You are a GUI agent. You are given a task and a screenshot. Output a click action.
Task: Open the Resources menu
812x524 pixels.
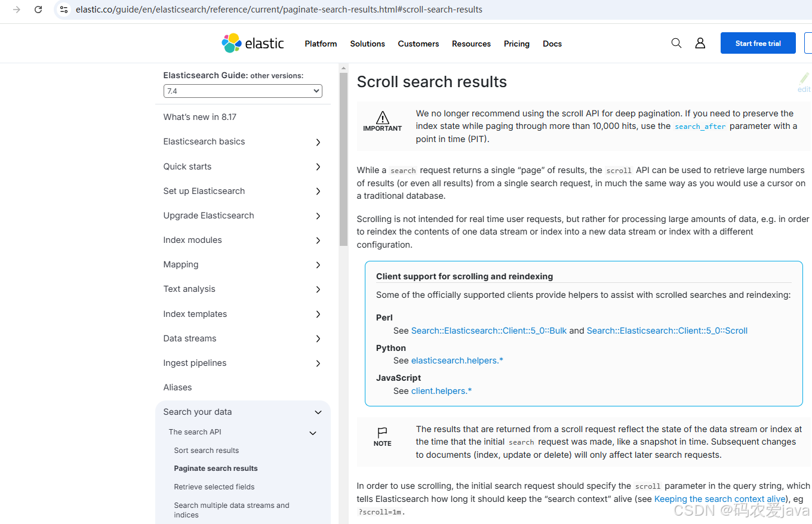coord(471,44)
